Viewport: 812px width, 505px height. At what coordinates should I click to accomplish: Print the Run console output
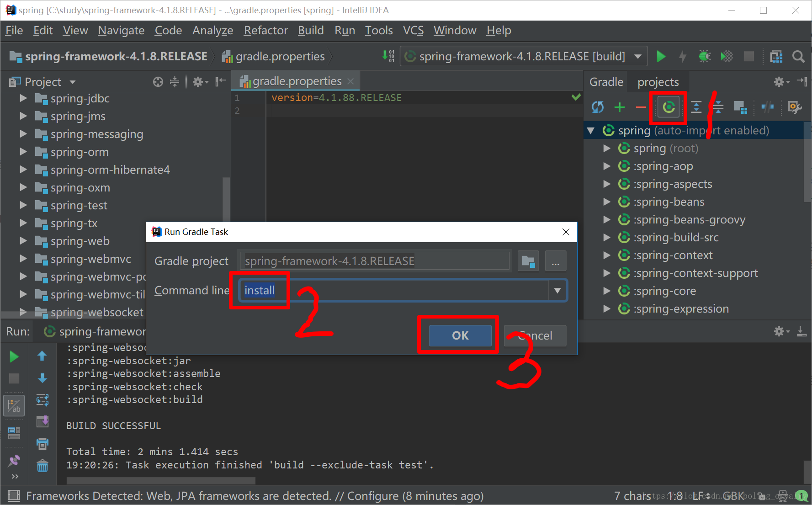(42, 443)
